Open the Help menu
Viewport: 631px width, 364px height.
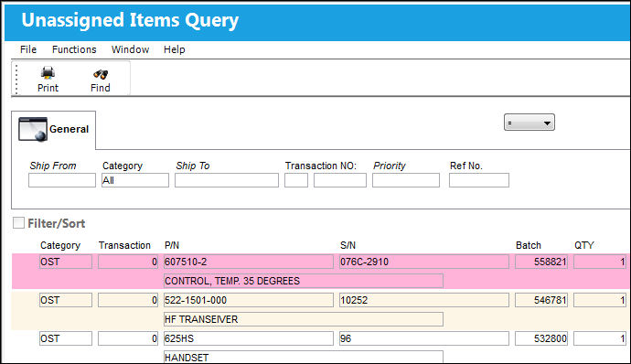point(175,49)
